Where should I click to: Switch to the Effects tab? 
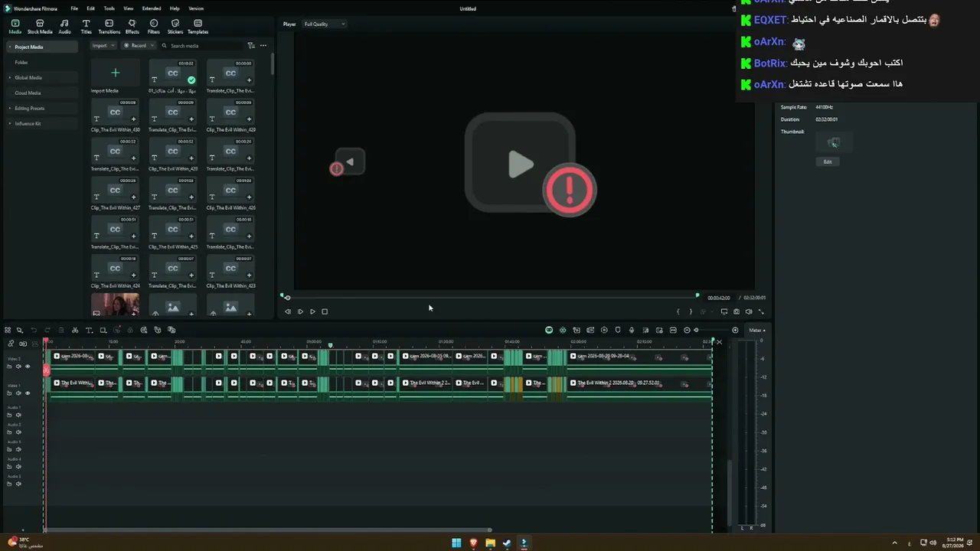click(x=132, y=27)
